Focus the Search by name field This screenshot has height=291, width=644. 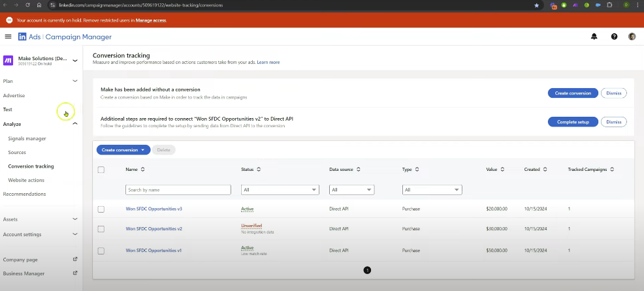[x=178, y=190]
